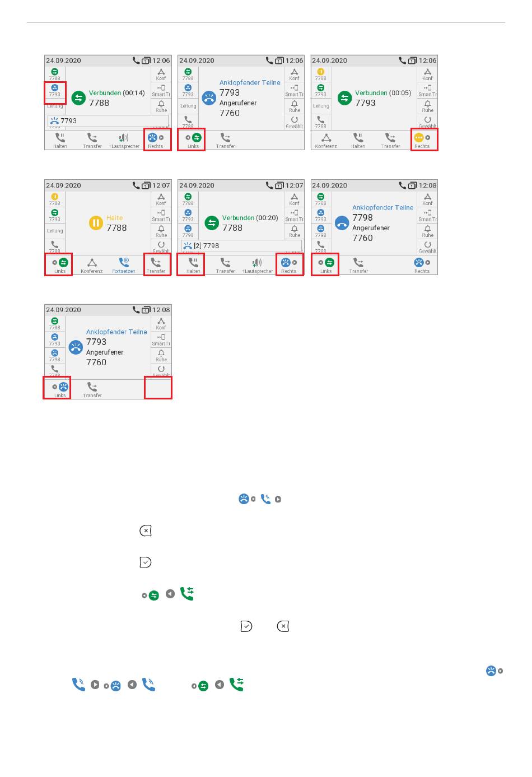The height and width of the screenshot is (777, 532).
Task: Tap +Lautsprecher softkey on Verbunden (00:20) screen
Action: (x=257, y=265)
